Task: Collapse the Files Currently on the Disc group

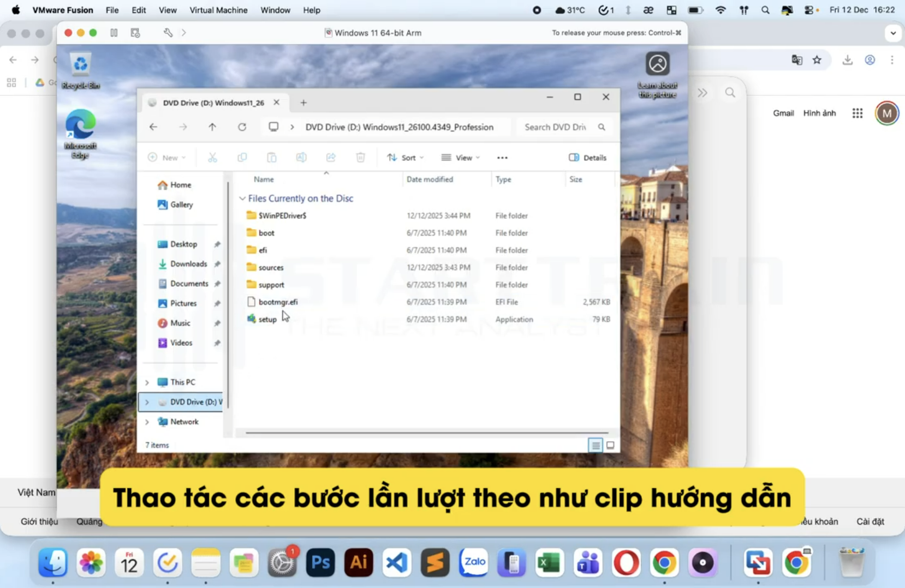Action: point(242,198)
